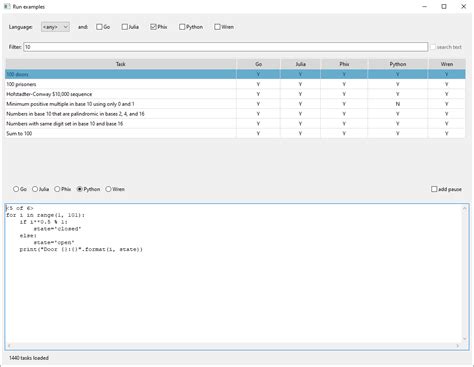Screen dimensions: 474x367
Task: Click the horizontal scrollbar right arrow
Action: pos(458,346)
